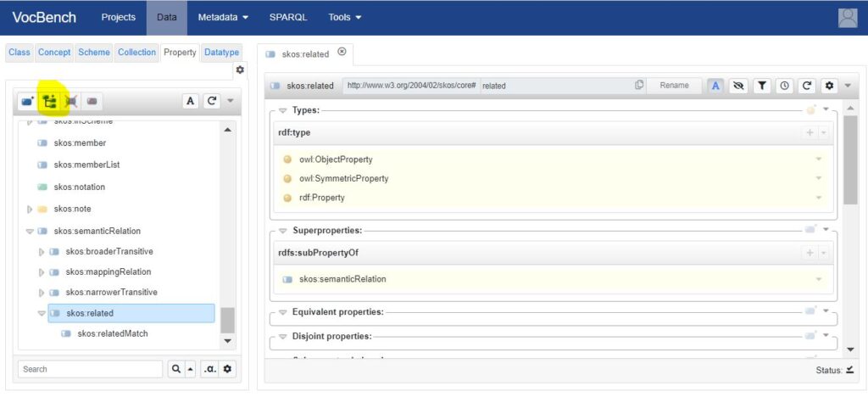Open the user profile icon at top right

pyautogui.click(x=847, y=18)
